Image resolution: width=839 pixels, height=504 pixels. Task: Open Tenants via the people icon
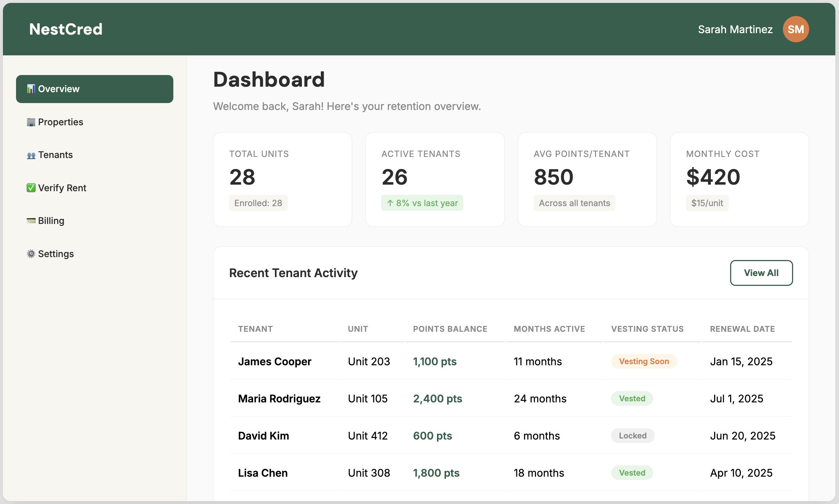pyautogui.click(x=31, y=154)
